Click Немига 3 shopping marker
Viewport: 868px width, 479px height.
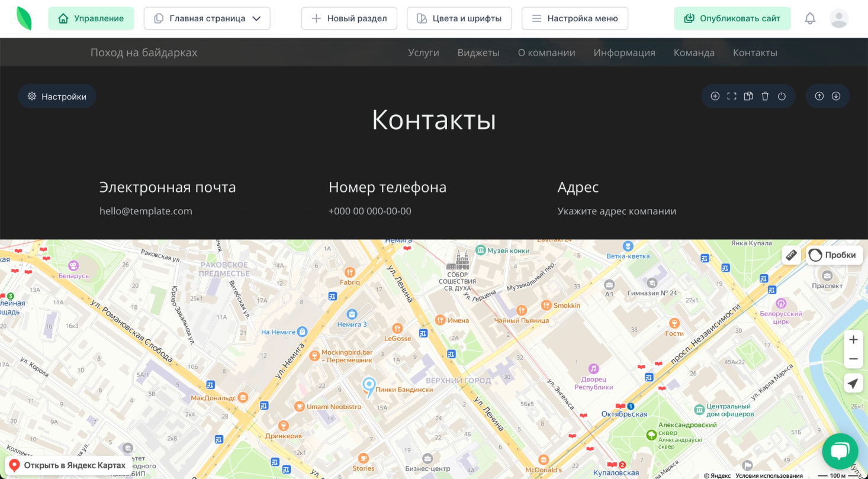click(x=352, y=314)
